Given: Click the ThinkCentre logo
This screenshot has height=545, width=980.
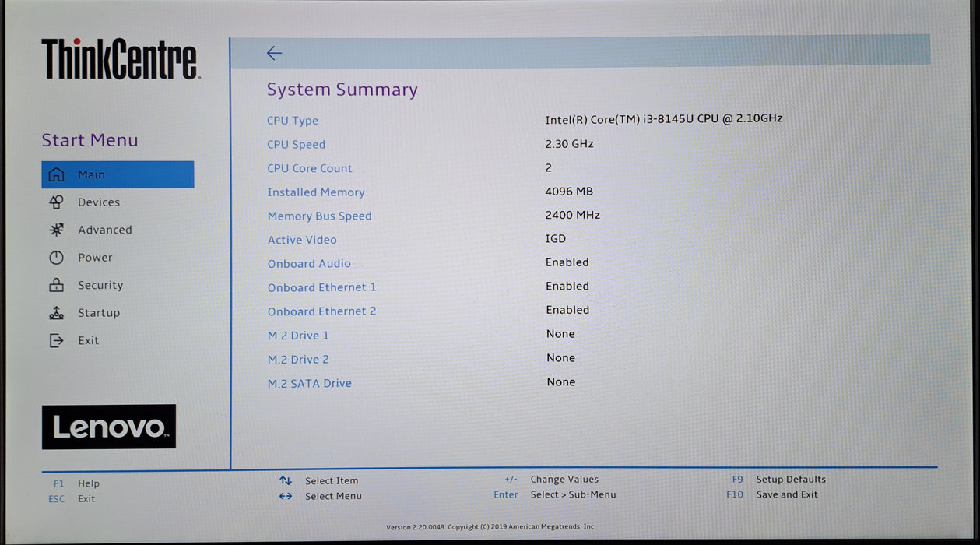Looking at the screenshot, I should [120, 59].
